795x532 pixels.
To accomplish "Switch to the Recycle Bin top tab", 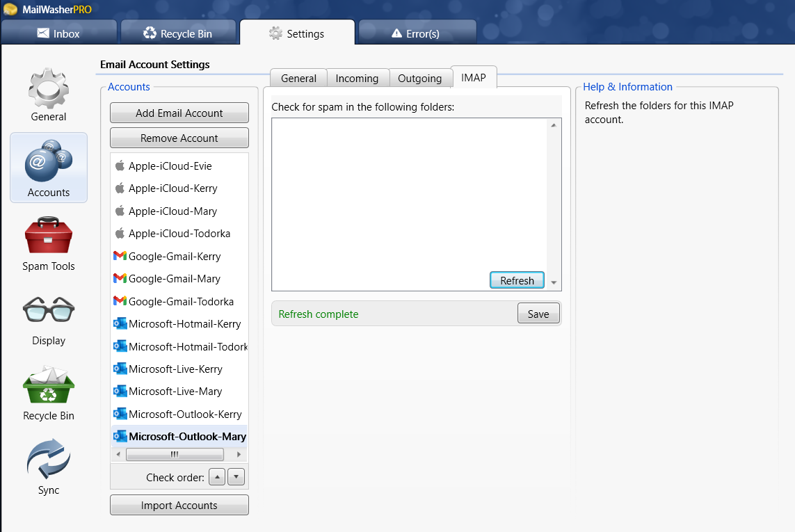I will point(178,33).
